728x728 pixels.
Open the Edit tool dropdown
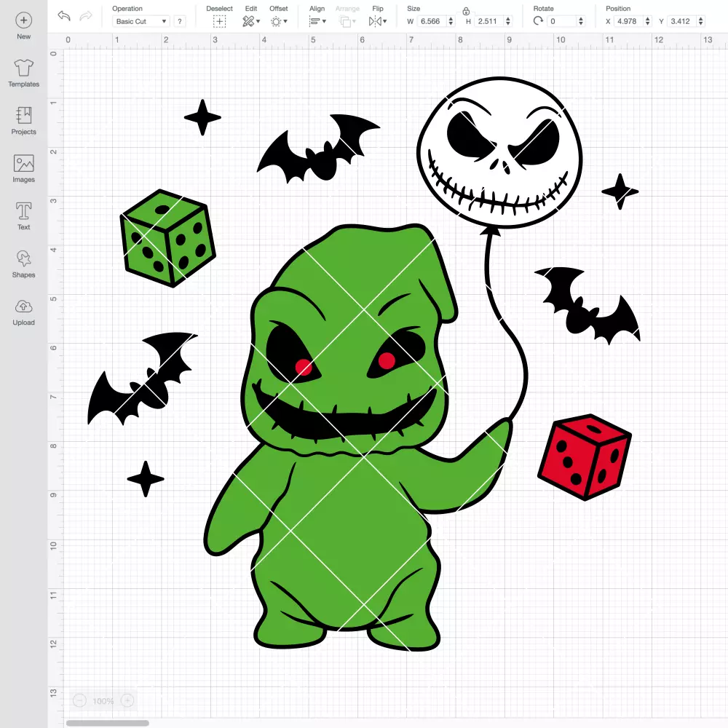click(x=251, y=21)
